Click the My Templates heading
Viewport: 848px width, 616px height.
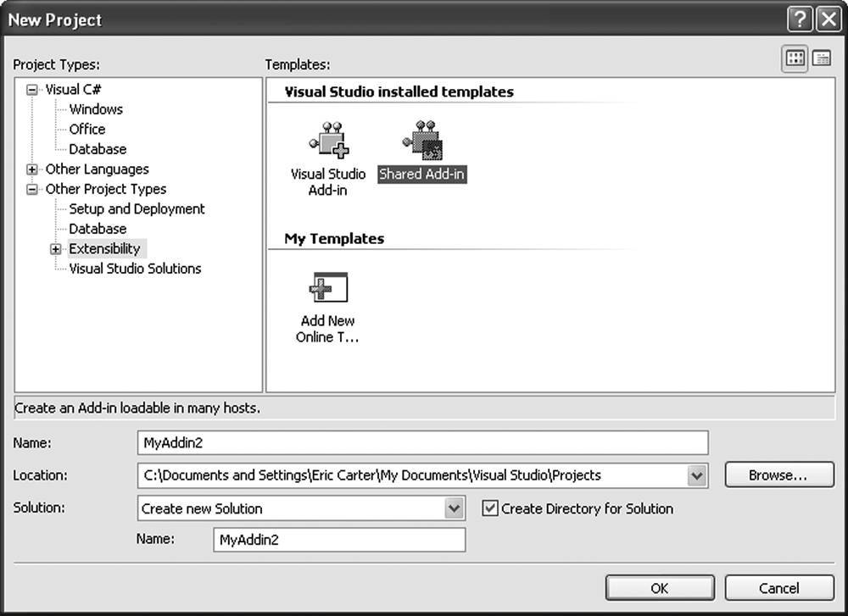pyautogui.click(x=334, y=239)
